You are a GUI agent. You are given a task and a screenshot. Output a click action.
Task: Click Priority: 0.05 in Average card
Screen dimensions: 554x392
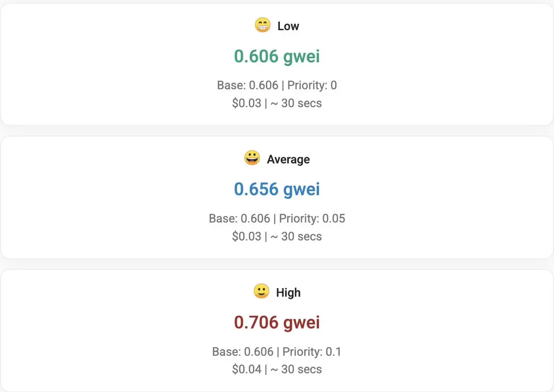tap(312, 218)
